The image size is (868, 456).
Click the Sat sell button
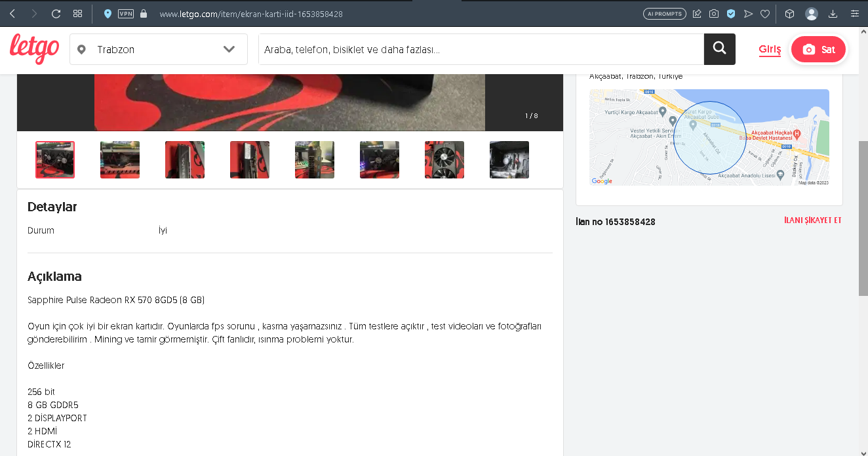[818, 49]
